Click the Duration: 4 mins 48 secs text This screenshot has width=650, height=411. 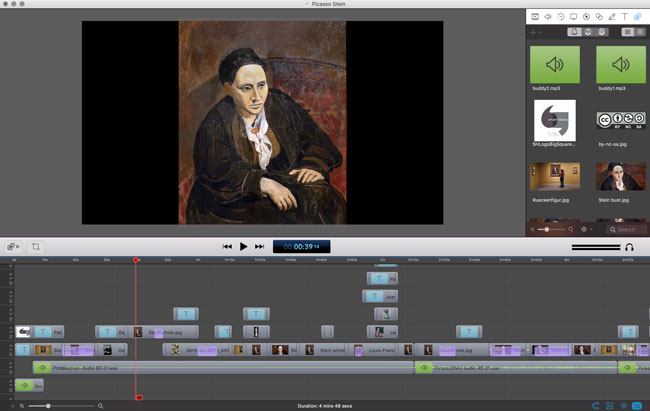(325, 406)
